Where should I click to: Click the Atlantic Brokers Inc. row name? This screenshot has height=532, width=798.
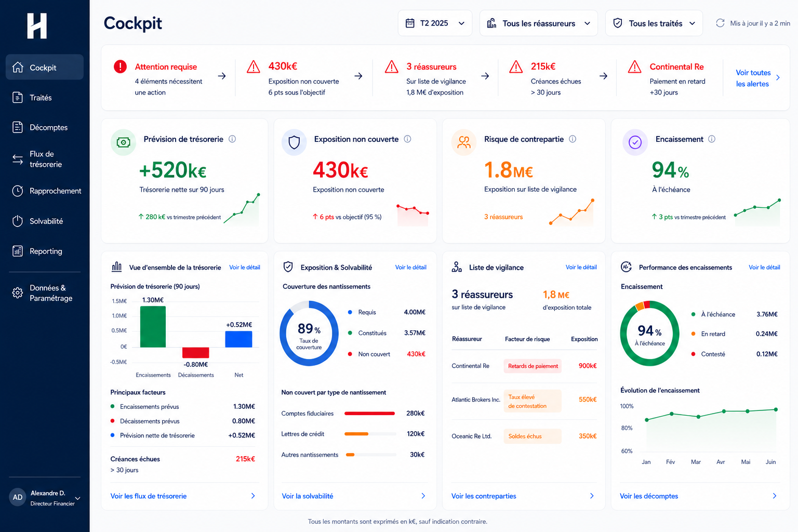click(x=476, y=400)
